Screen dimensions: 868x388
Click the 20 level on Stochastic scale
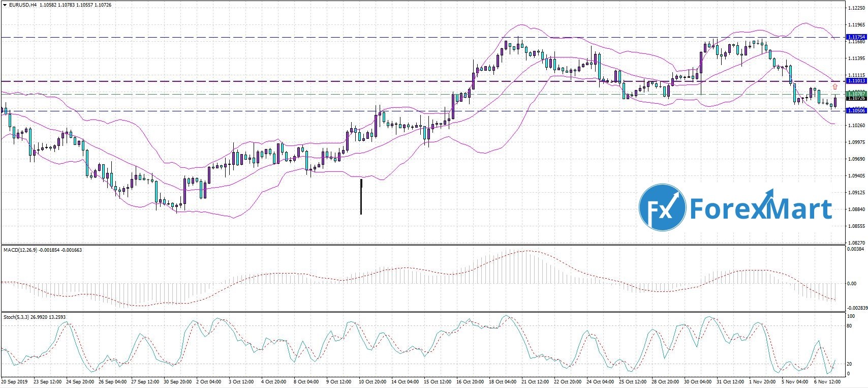(x=849, y=364)
